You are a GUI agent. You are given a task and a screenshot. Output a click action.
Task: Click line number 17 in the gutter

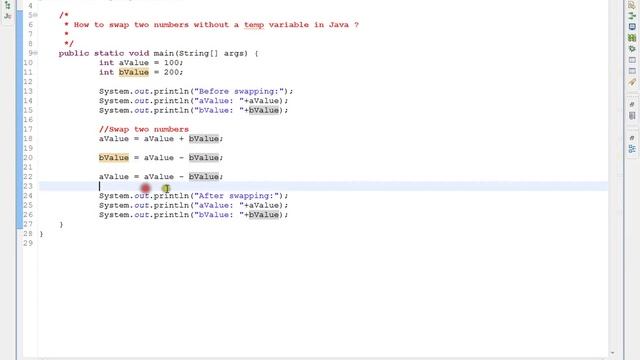pyautogui.click(x=28, y=129)
